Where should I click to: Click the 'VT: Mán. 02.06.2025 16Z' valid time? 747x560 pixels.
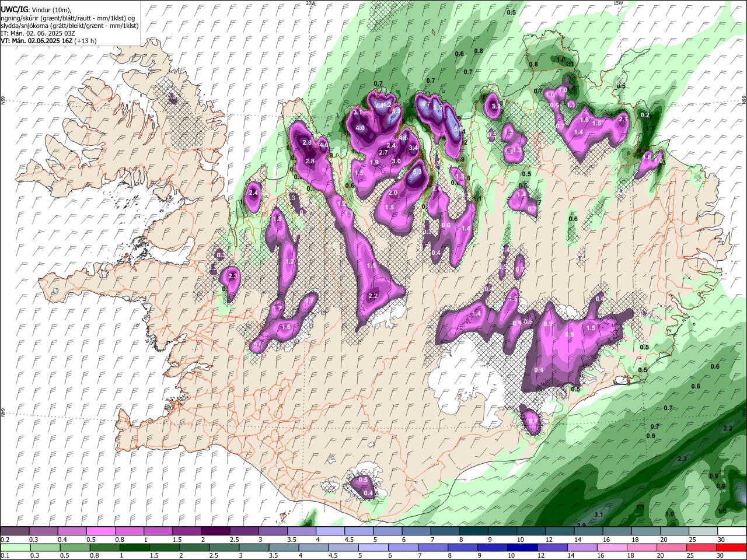click(36, 41)
